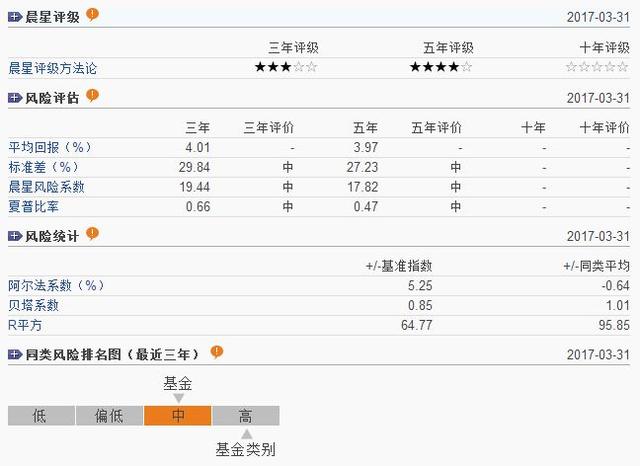Click the alpha versus peers value -0.64
Viewport: 640px width, 466px height.
click(616, 285)
